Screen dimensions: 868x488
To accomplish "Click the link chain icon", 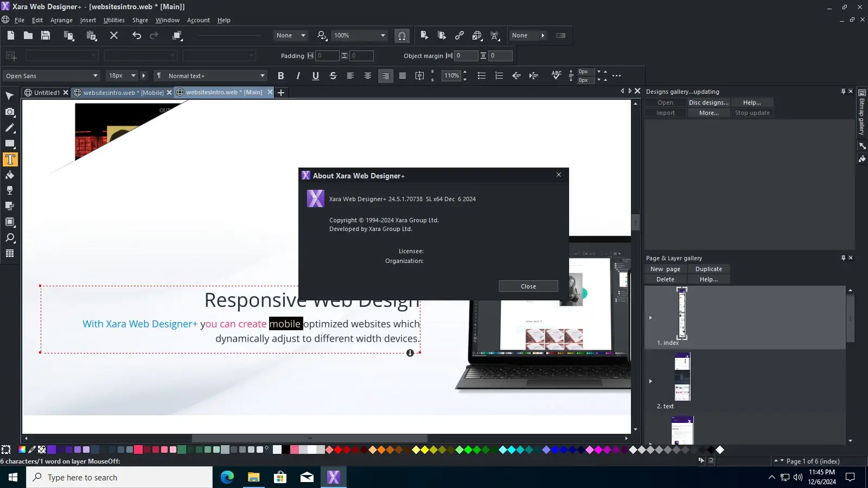I will point(459,35).
